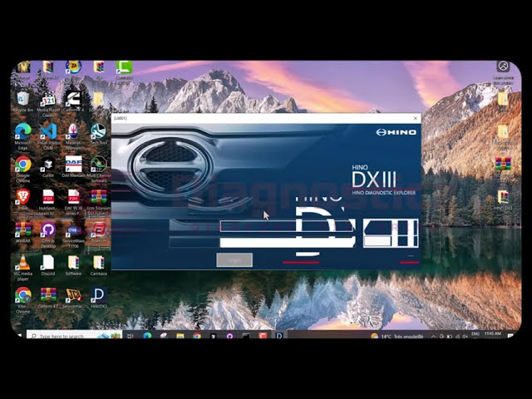Open Microsoft Edge from the taskbar

147,336
